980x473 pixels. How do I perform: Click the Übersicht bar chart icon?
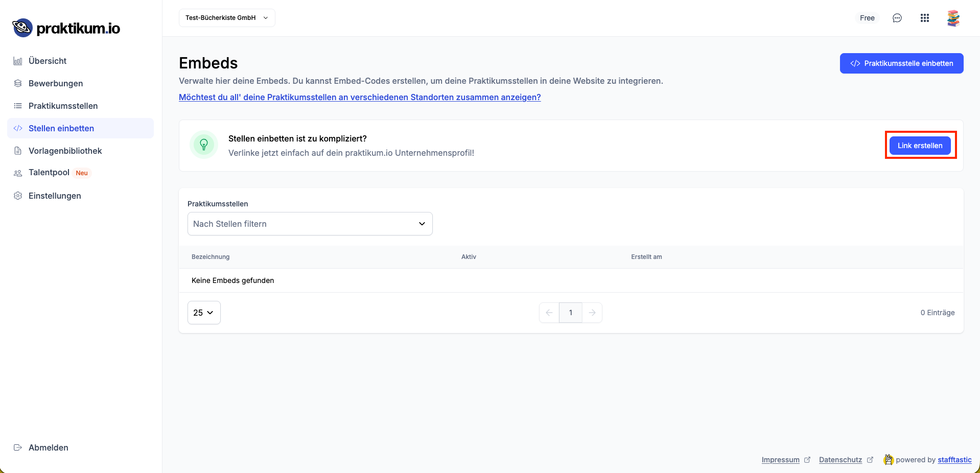[x=18, y=61]
